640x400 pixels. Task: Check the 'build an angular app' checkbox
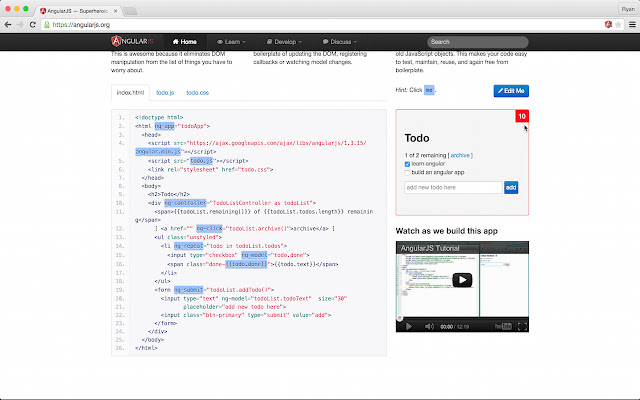click(x=407, y=173)
